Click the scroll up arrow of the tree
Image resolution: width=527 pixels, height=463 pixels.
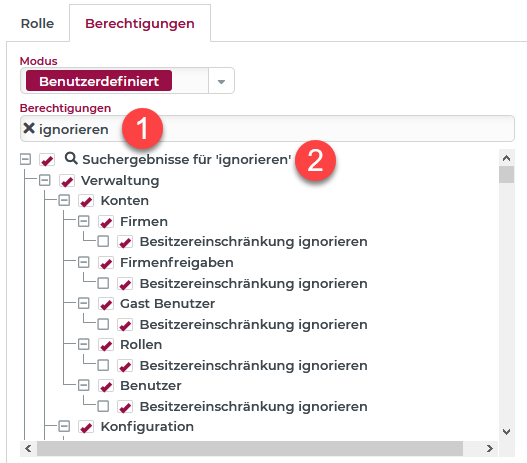coord(506,158)
